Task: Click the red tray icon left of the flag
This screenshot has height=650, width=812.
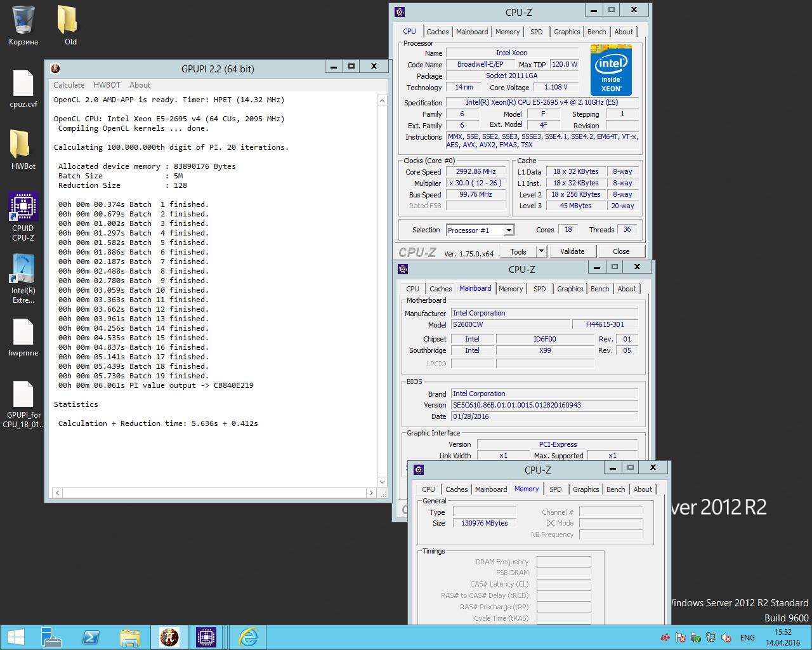Action: point(665,638)
